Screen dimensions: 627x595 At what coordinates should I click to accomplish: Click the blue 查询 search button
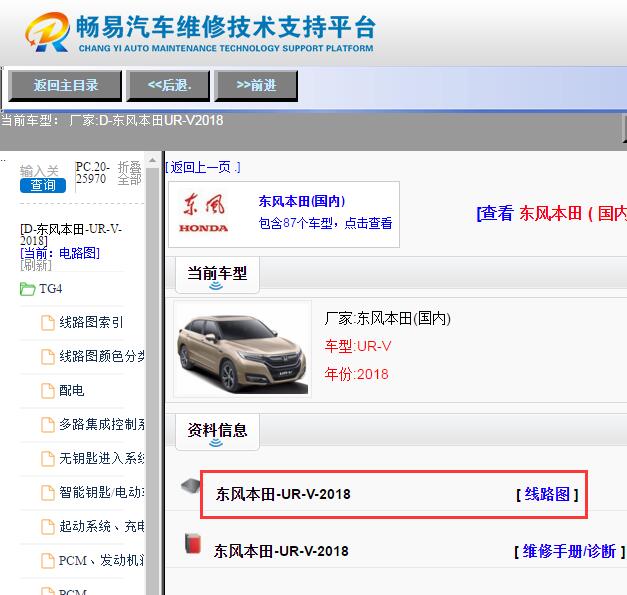[x=43, y=186]
